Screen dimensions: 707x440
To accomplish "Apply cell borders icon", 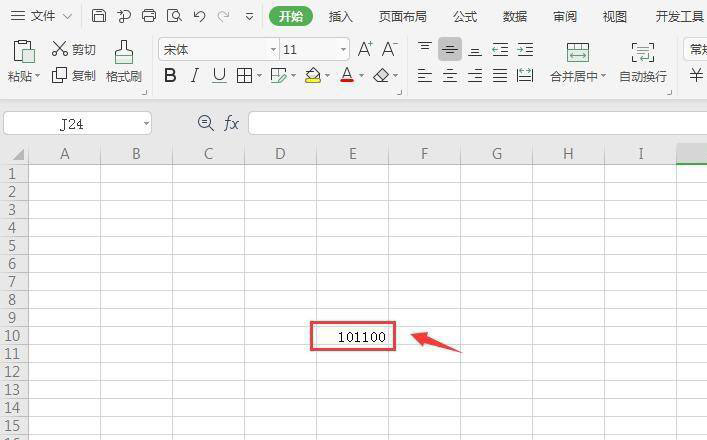I will coord(244,75).
